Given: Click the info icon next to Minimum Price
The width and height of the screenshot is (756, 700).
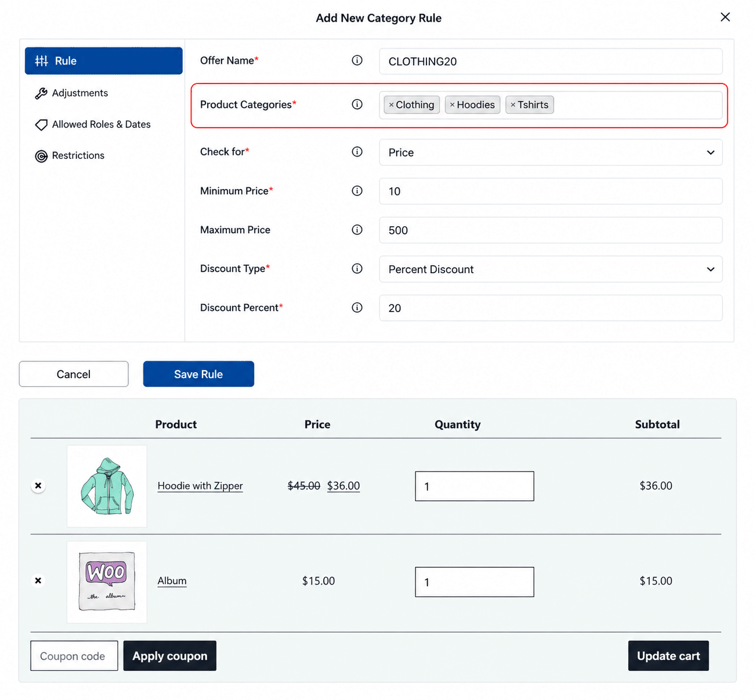Looking at the screenshot, I should [x=357, y=191].
